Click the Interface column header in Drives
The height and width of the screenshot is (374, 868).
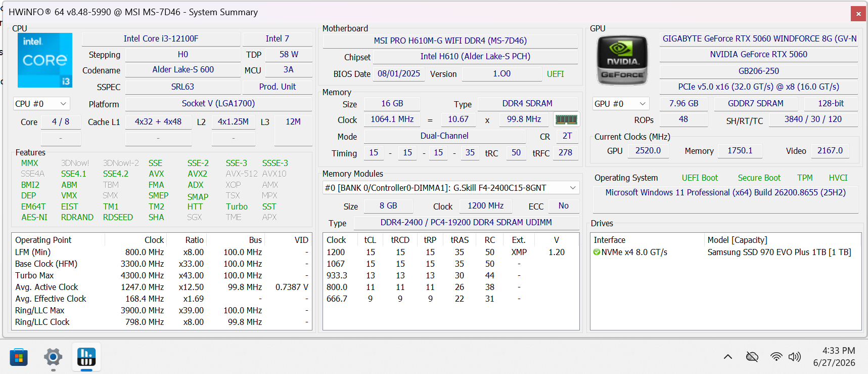[x=648, y=240]
